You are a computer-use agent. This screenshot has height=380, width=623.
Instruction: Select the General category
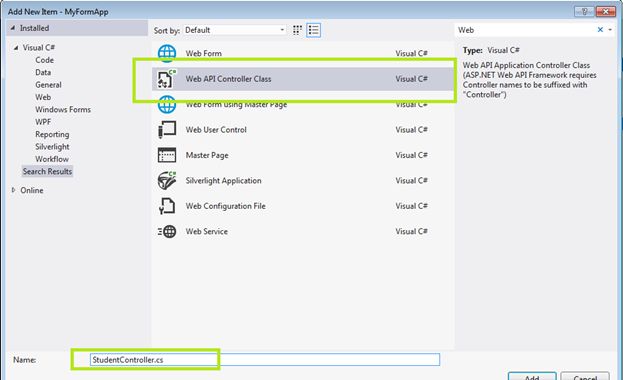[x=48, y=85]
